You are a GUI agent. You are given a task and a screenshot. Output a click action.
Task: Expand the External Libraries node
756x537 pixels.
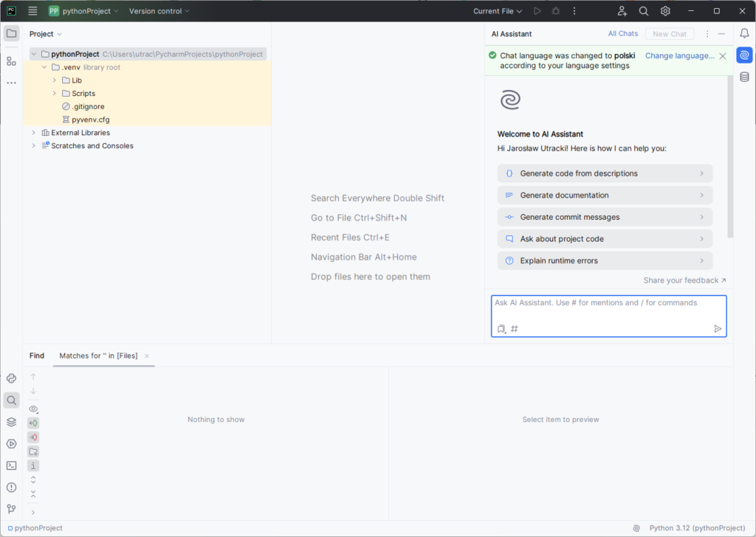34,133
